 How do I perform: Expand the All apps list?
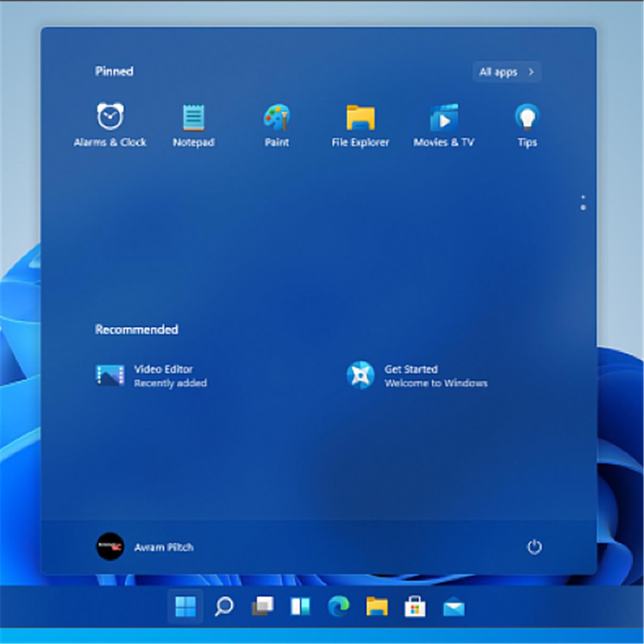(507, 72)
